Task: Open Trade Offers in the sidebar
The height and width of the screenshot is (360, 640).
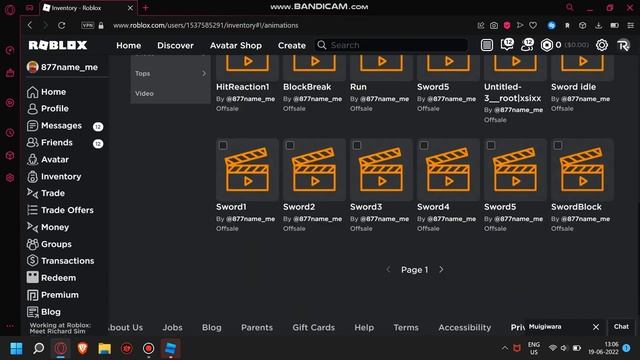Action: [60, 210]
